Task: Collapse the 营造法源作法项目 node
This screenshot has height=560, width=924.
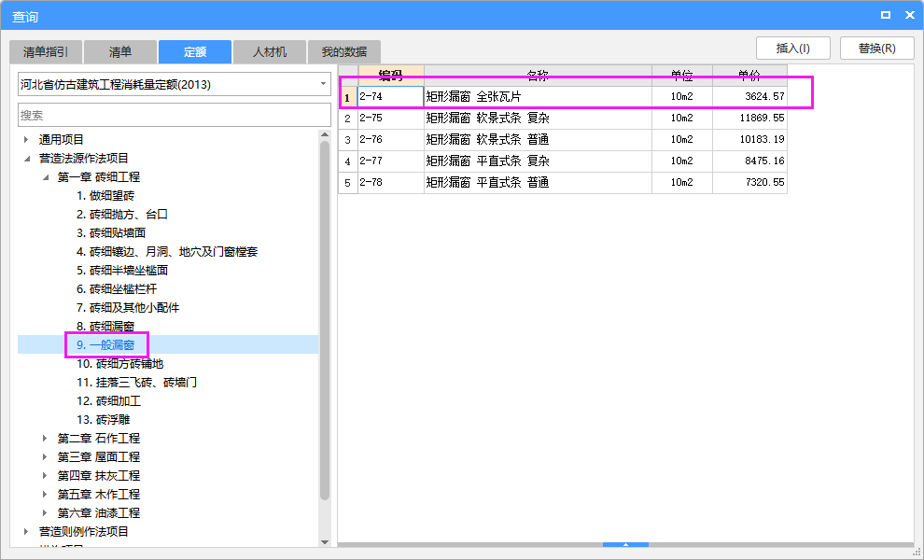Action: tap(26, 159)
